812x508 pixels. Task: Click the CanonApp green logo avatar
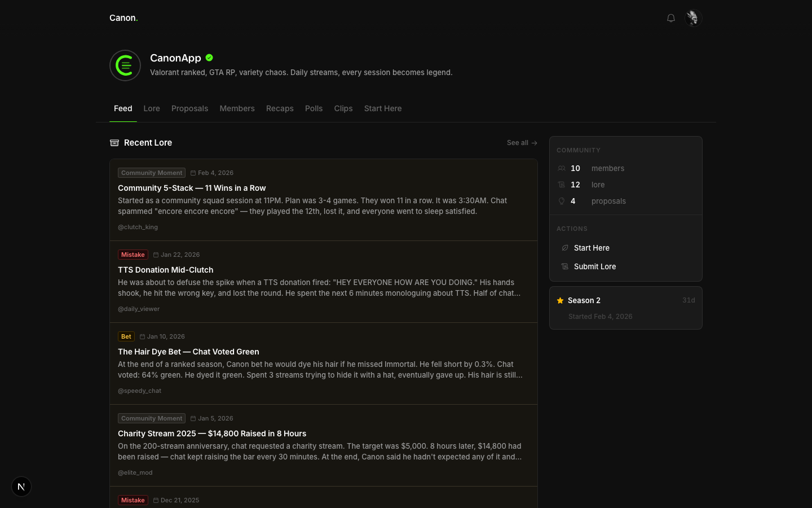point(125,65)
